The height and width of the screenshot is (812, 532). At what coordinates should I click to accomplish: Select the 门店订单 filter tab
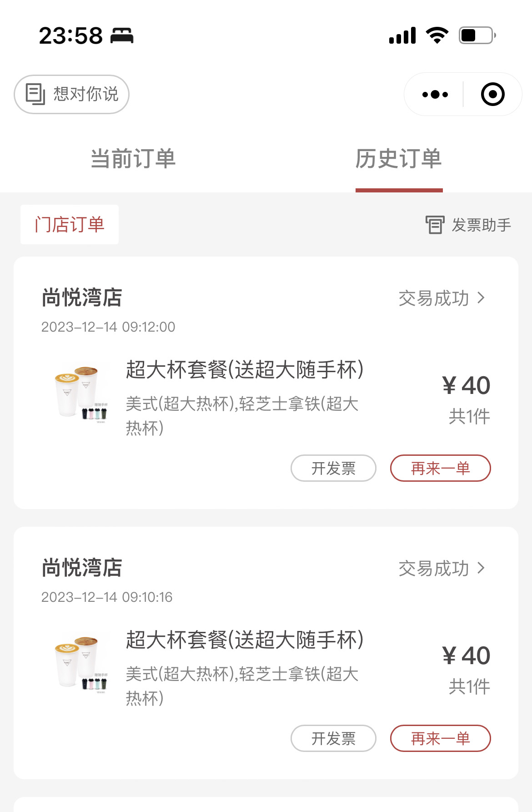[x=70, y=225]
